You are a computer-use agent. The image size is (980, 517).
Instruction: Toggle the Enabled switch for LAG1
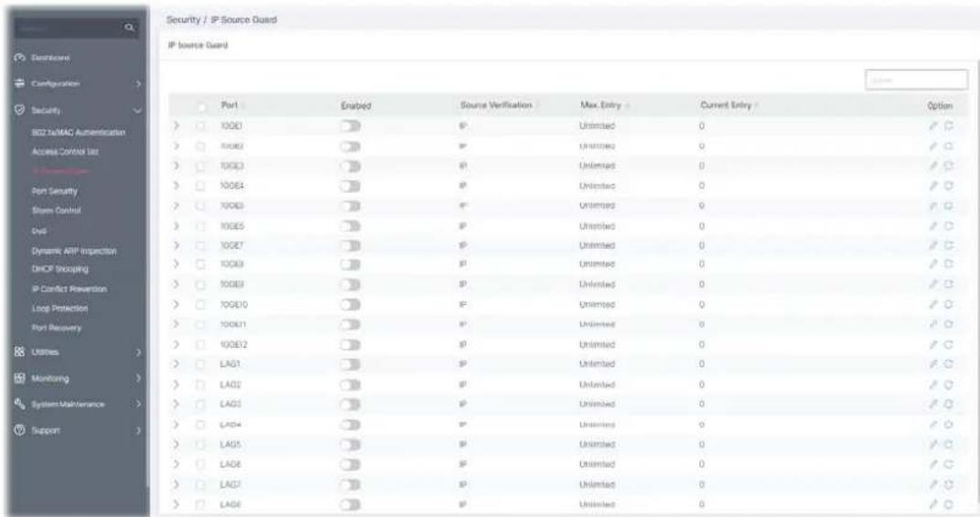(350, 364)
